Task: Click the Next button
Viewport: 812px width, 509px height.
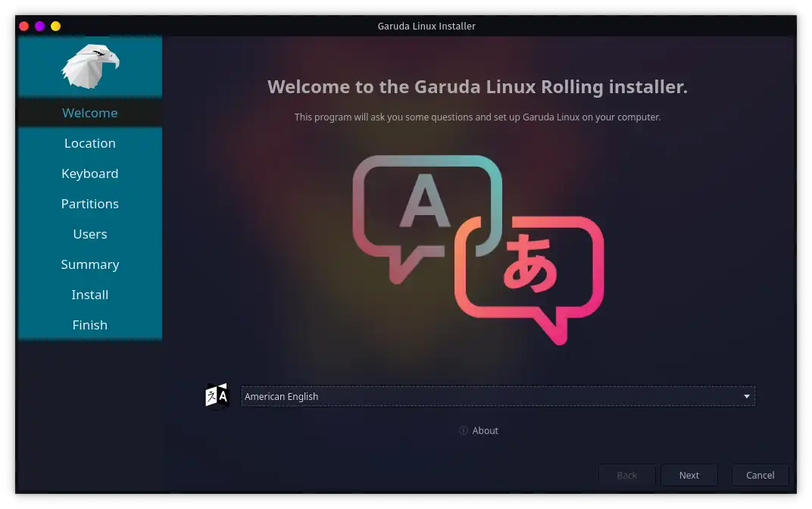Action: 689,475
